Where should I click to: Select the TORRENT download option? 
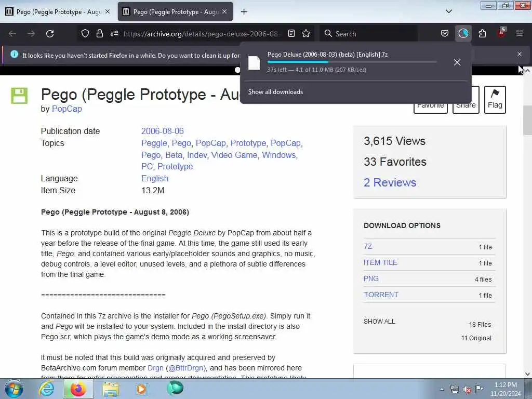(x=381, y=295)
